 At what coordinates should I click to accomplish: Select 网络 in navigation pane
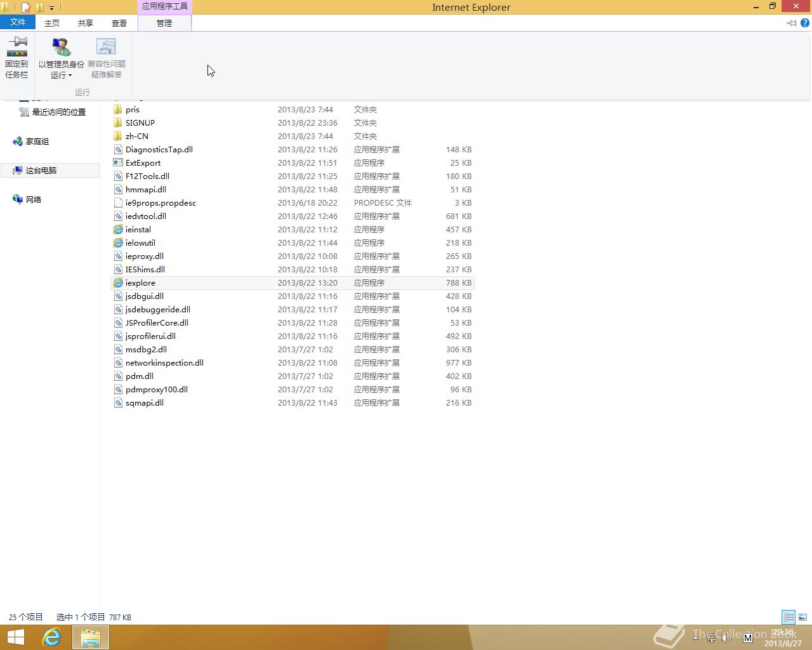[34, 199]
